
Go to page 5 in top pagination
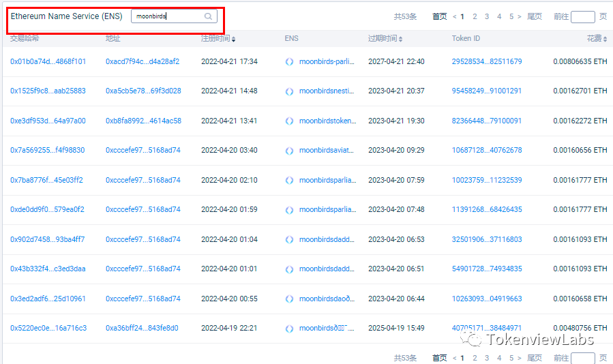click(x=511, y=16)
